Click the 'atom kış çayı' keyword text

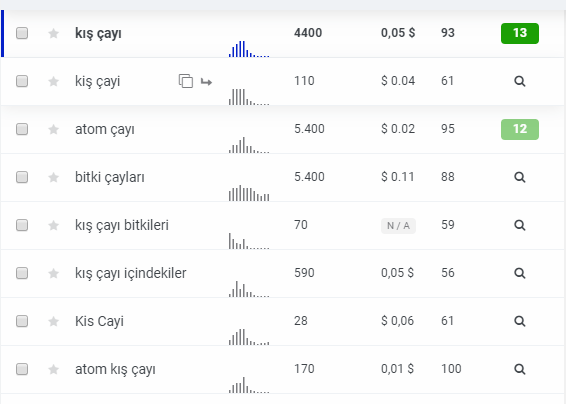coord(115,370)
